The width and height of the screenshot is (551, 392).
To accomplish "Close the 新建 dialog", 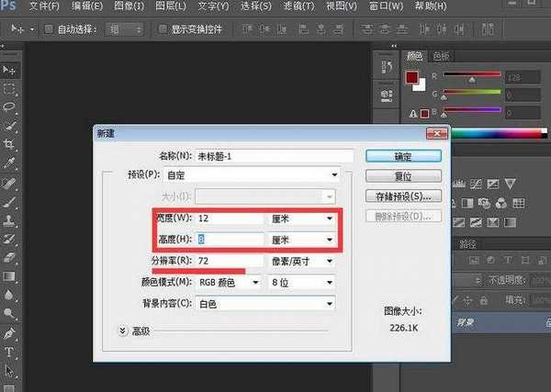I will point(437,133).
